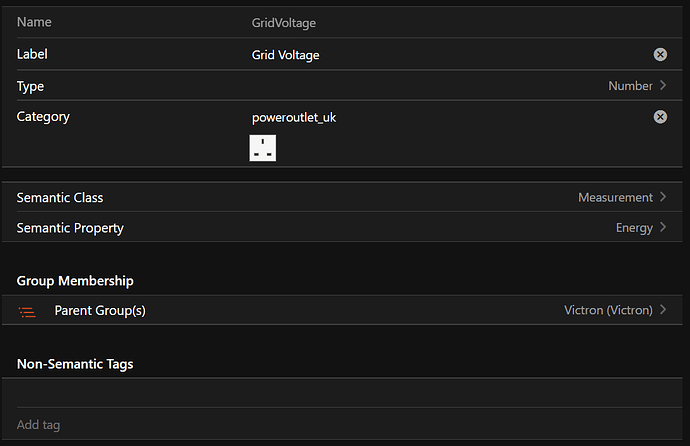690x446 pixels.
Task: Select the Parent Group(s) row label
Action: (100, 310)
